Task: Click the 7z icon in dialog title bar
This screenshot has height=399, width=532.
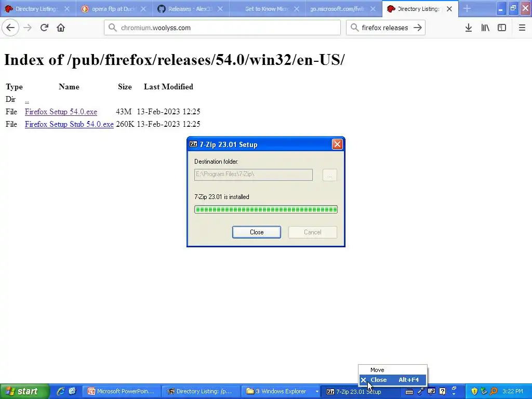Action: 193,144
